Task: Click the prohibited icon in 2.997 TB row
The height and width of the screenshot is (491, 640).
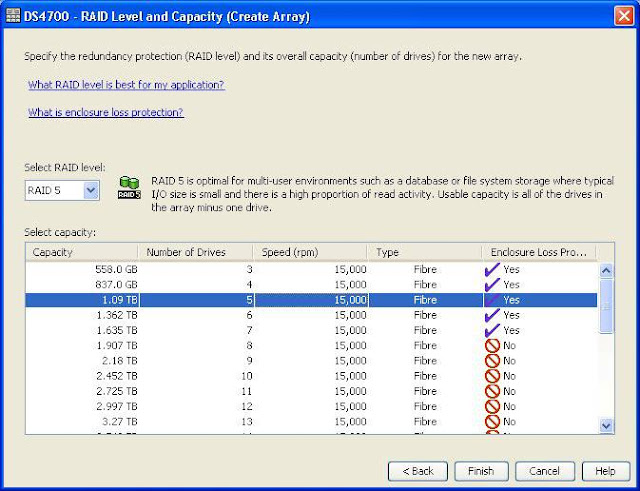Action: coord(492,407)
